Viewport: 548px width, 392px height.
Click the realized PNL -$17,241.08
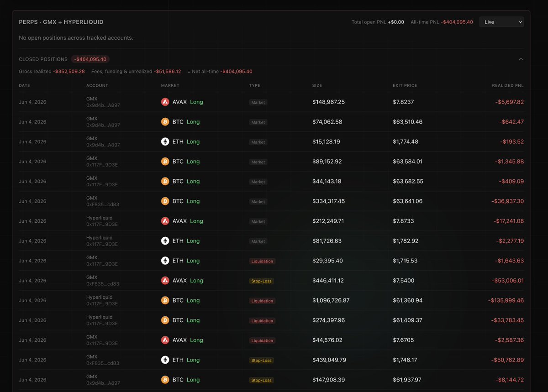click(508, 221)
